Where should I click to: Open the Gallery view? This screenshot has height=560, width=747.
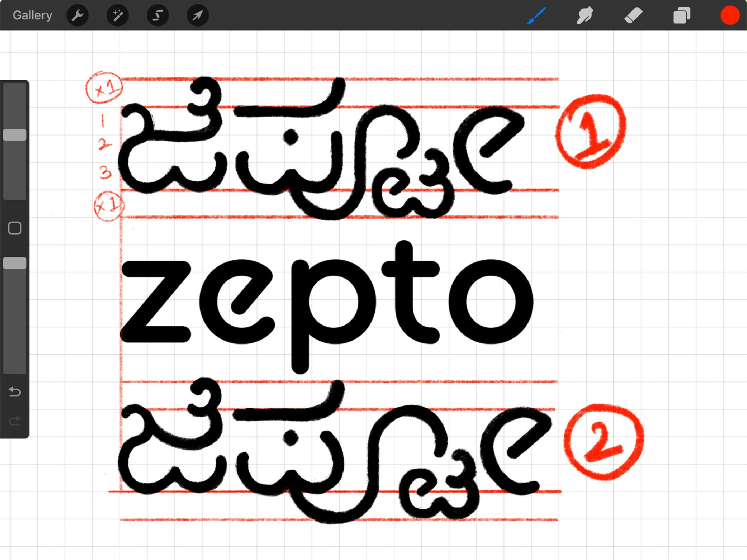(x=32, y=15)
